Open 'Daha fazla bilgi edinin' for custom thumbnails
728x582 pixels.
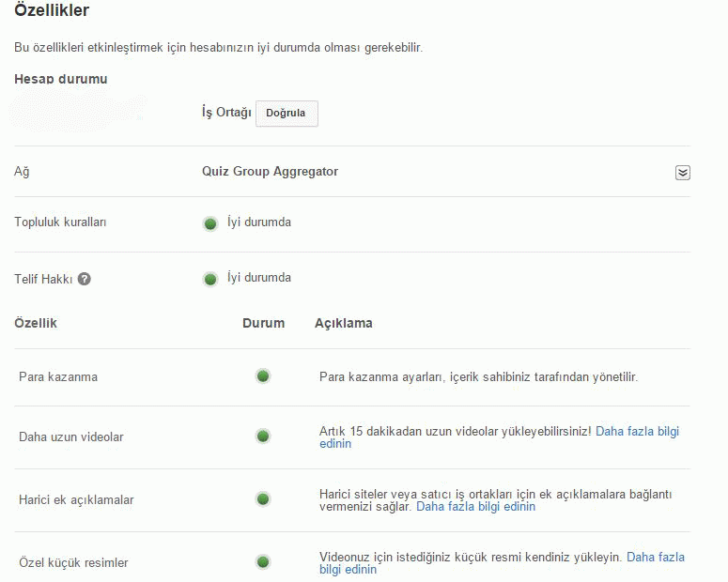655,557
